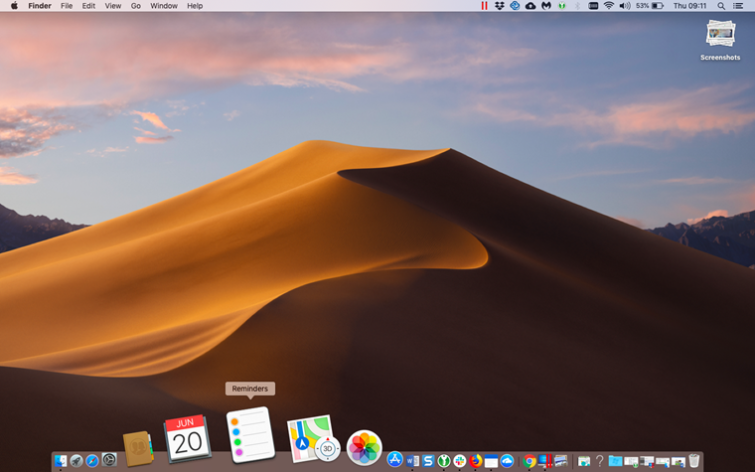
Task: Open the Edit menu
Action: tap(89, 6)
